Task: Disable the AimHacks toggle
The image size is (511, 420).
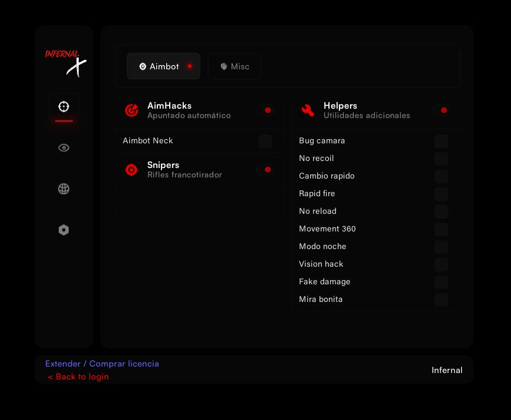Action: 265,110
